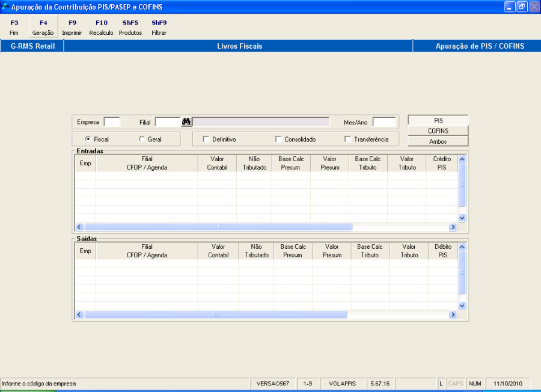Click the Entradas horizontal scrollbar thumb
This screenshot has height=392, width=541.
[x=218, y=227]
